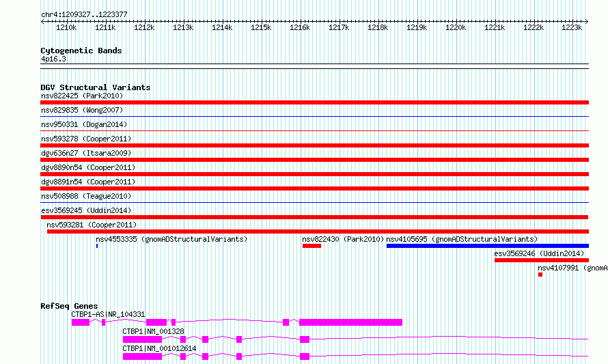Image resolution: width=608 pixels, height=364 pixels.
Task: Click the chr4:1209327..1223377 region label
Action: [84, 15]
